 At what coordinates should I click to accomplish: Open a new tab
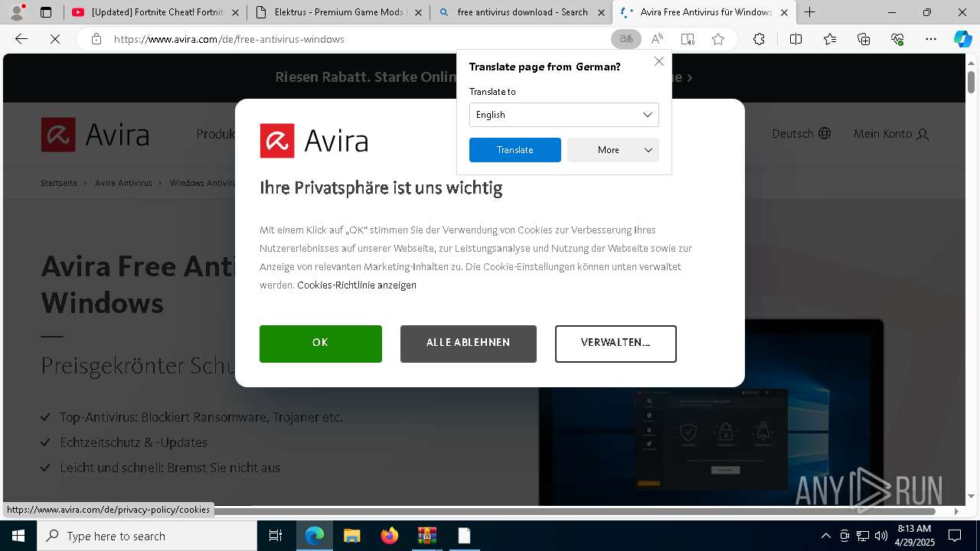coord(809,12)
